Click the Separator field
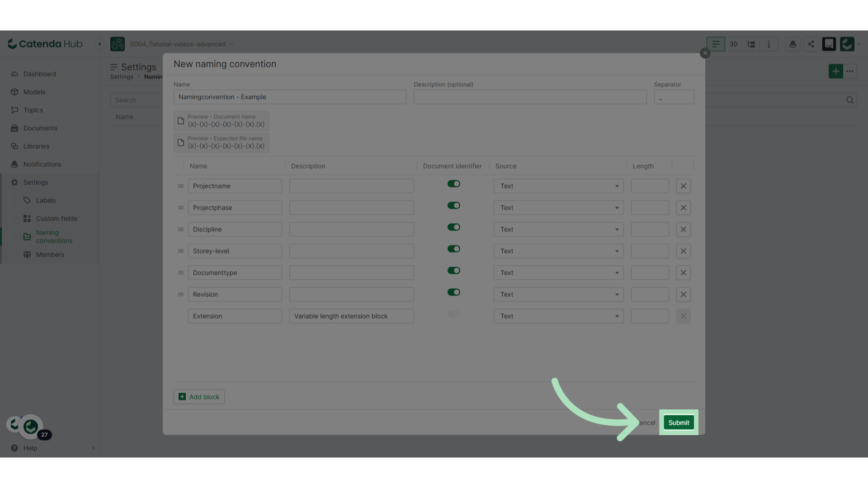This screenshot has width=868, height=488. [x=674, y=97]
